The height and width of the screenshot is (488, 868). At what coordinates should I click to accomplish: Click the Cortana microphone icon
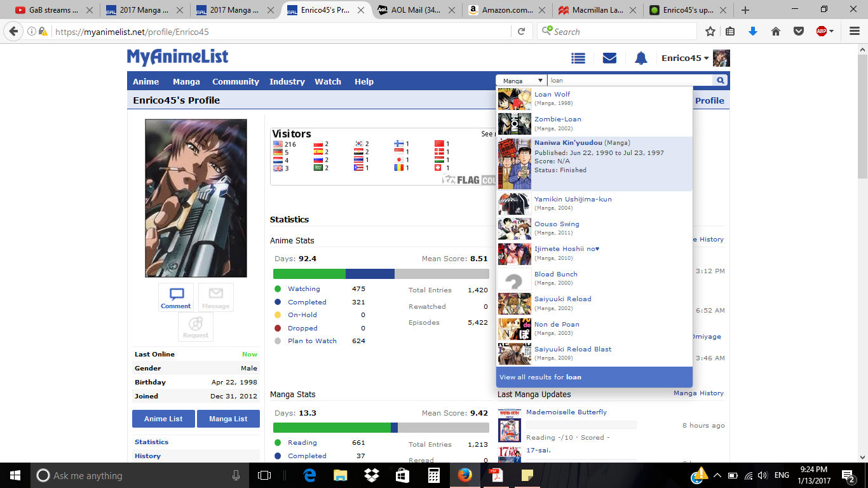click(236, 475)
